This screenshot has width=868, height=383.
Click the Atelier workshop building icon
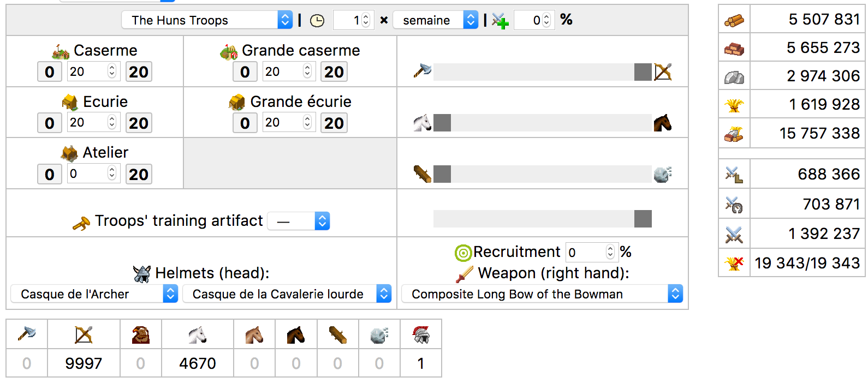69,153
